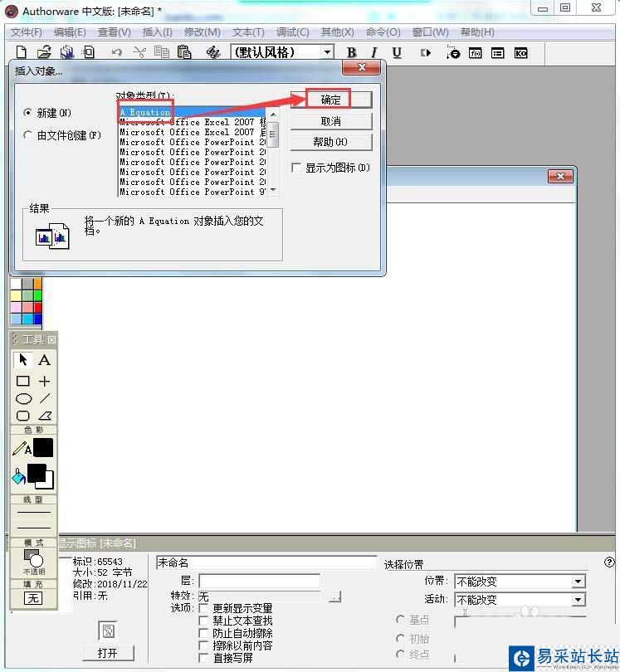Click the Copy toolbar icon
This screenshot has height=672, width=620.
[x=162, y=52]
